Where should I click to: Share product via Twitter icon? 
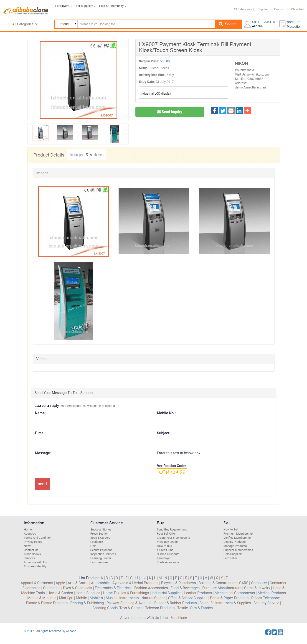223,111
